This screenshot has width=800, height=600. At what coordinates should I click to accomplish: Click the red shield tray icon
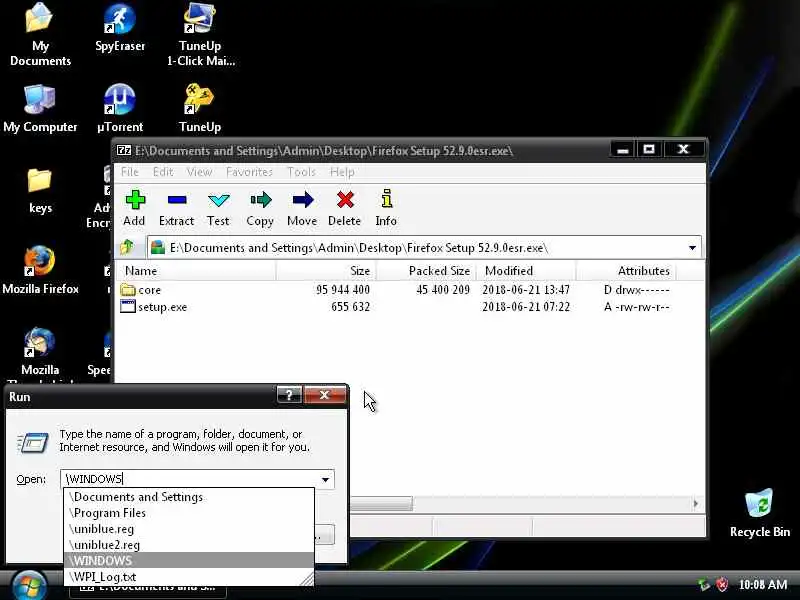click(x=722, y=585)
